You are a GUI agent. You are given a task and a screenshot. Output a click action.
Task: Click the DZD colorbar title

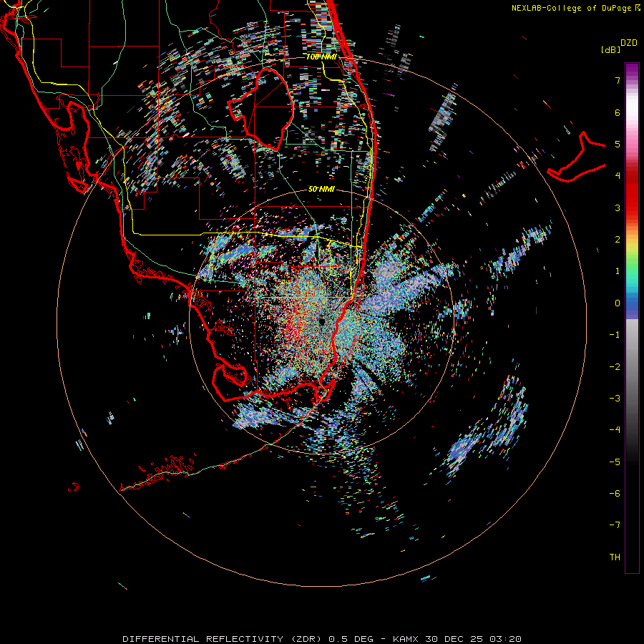coord(629,43)
